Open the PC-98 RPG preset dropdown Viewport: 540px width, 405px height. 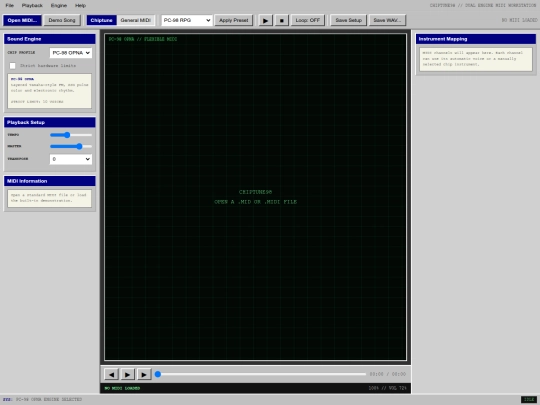tap(187, 20)
